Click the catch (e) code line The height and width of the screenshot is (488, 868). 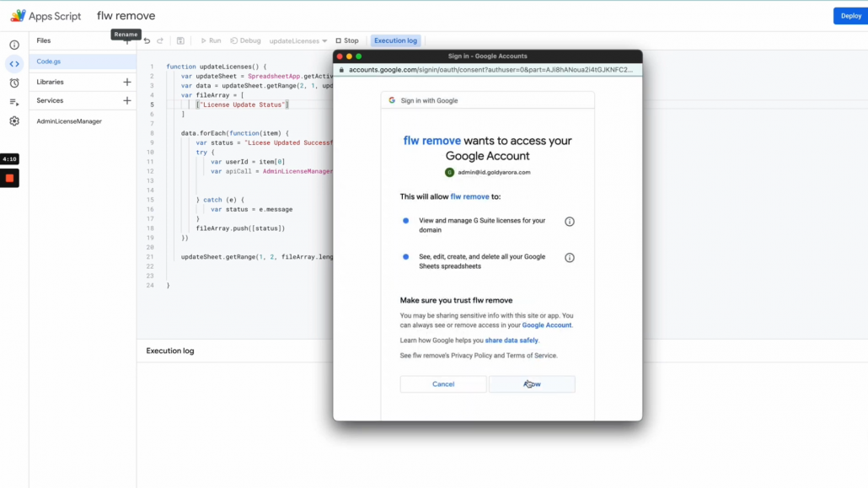click(x=220, y=200)
